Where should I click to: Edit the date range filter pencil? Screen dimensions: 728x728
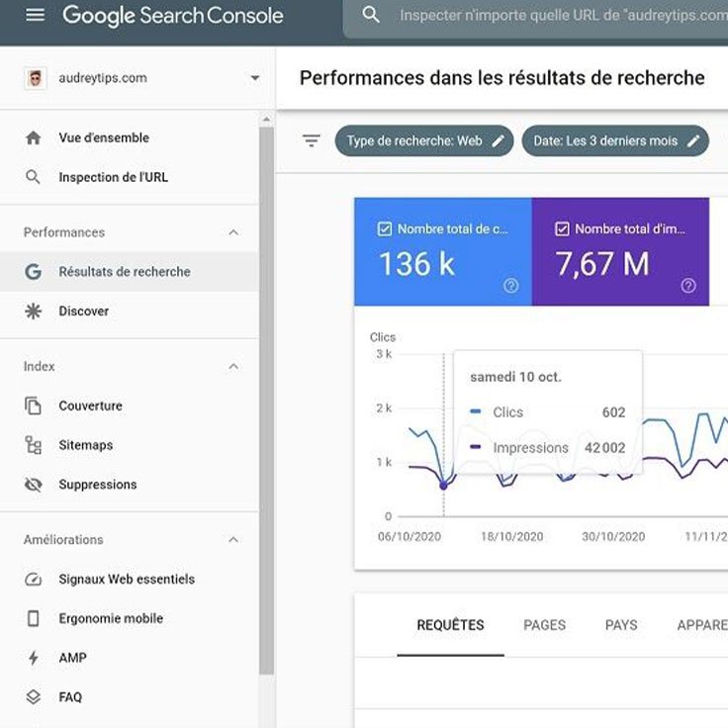pos(694,140)
